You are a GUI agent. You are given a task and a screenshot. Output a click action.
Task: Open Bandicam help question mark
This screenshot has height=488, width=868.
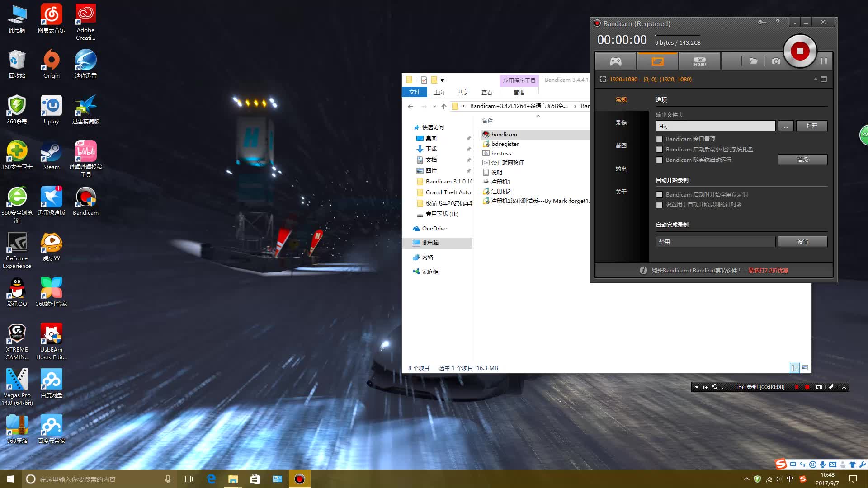click(x=778, y=22)
